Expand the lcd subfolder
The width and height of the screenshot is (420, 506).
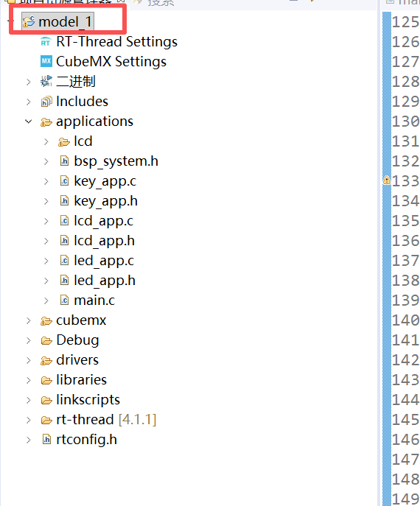click(46, 141)
